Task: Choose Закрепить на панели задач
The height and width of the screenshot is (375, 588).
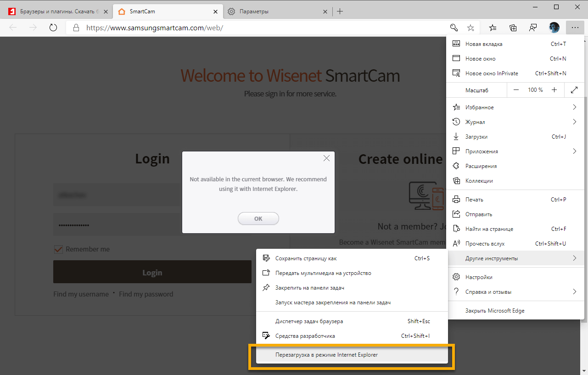Action: 352,288
